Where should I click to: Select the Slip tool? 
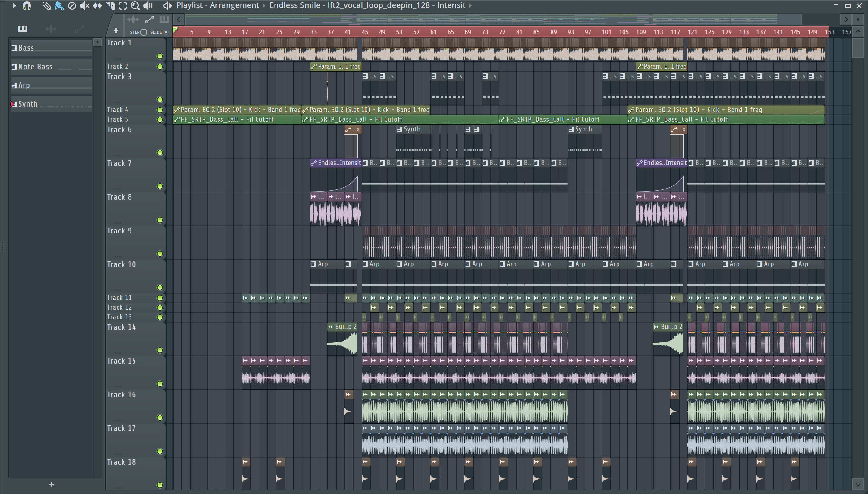click(x=97, y=5)
